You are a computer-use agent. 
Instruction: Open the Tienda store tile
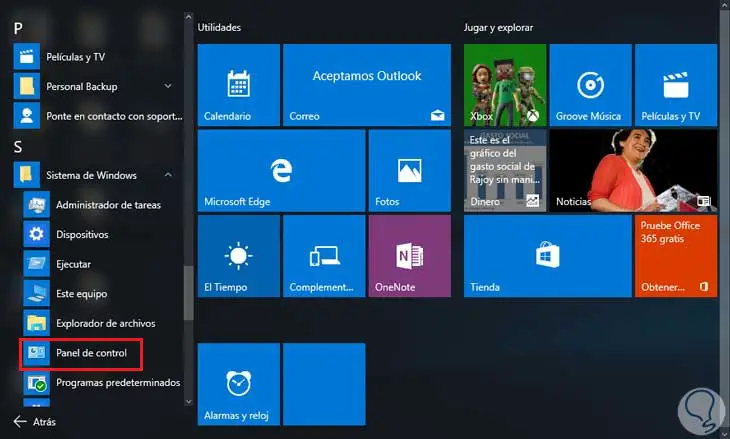[x=548, y=256]
